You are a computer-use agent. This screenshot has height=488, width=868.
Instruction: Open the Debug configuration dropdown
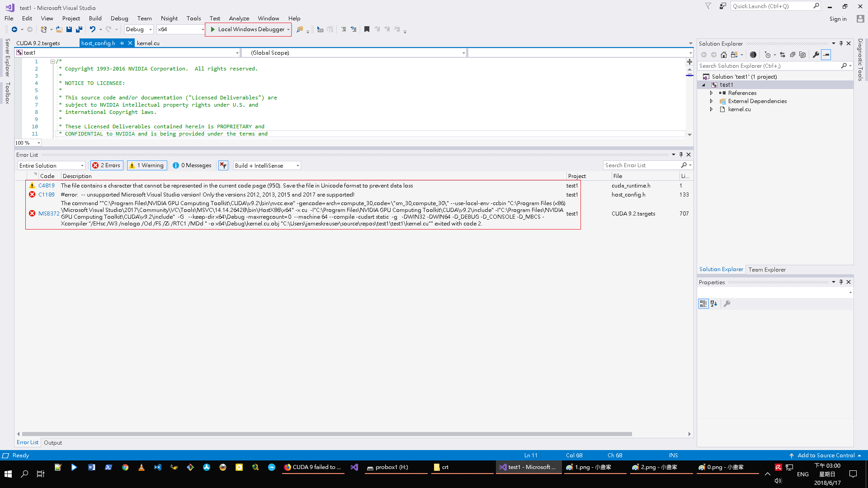point(139,29)
